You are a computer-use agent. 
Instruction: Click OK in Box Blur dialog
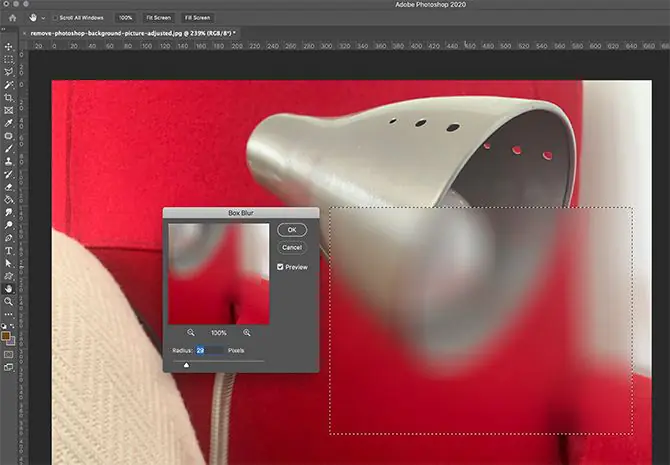pyautogui.click(x=291, y=230)
